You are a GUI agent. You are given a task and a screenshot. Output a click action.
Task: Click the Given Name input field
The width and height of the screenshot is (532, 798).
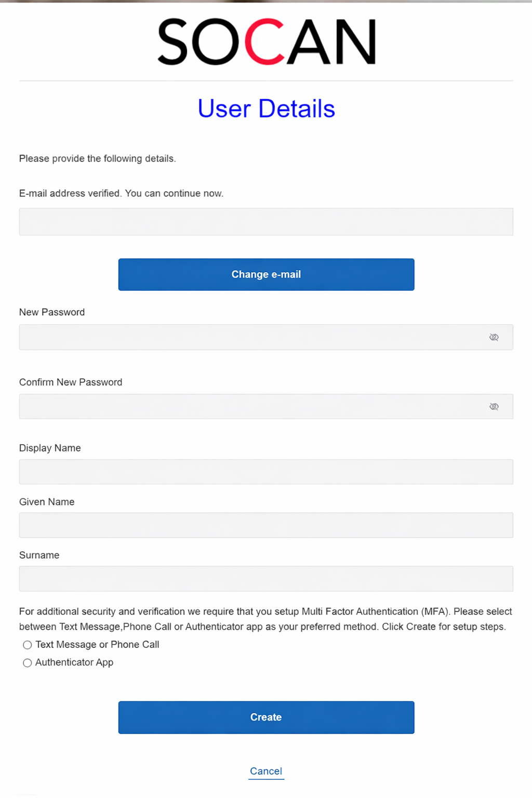266,525
